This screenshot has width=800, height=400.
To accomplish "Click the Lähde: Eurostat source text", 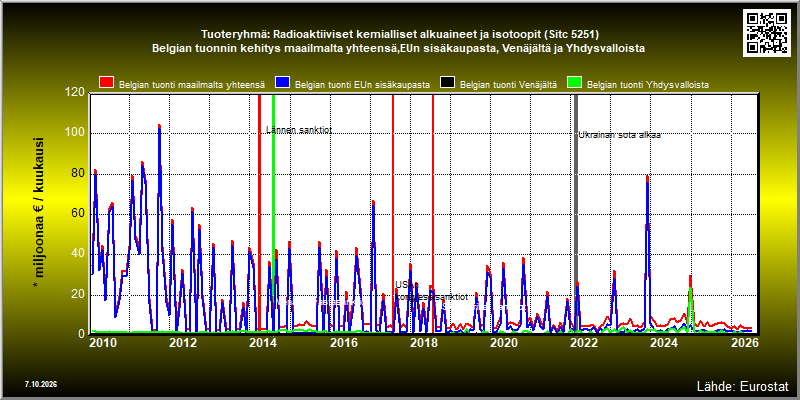I will (x=743, y=385).
